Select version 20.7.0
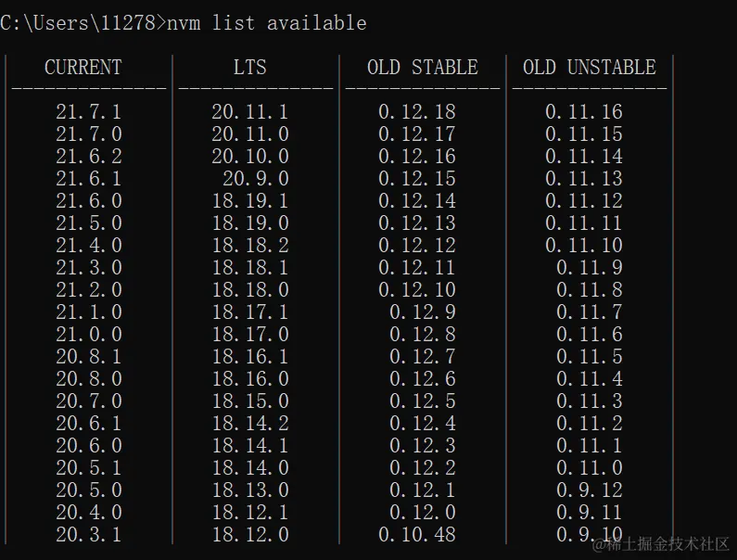Viewport: 737px width, 560px height. [x=89, y=401]
